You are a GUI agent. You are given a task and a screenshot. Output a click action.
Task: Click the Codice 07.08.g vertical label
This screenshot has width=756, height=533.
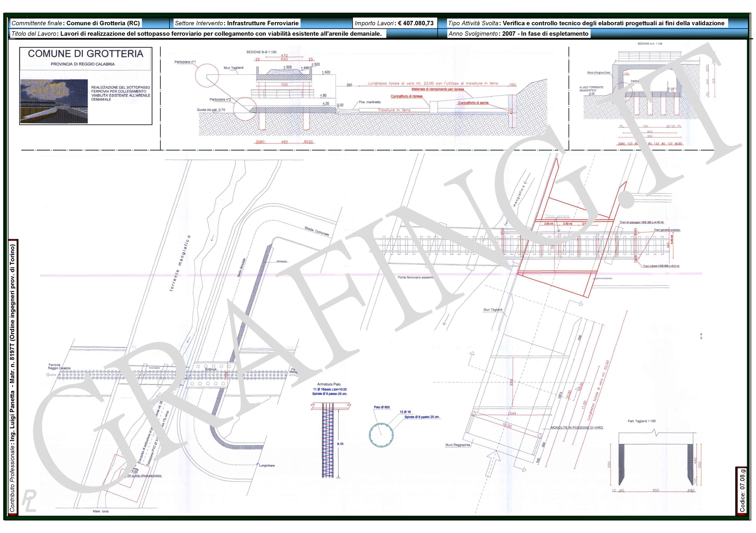(742, 491)
